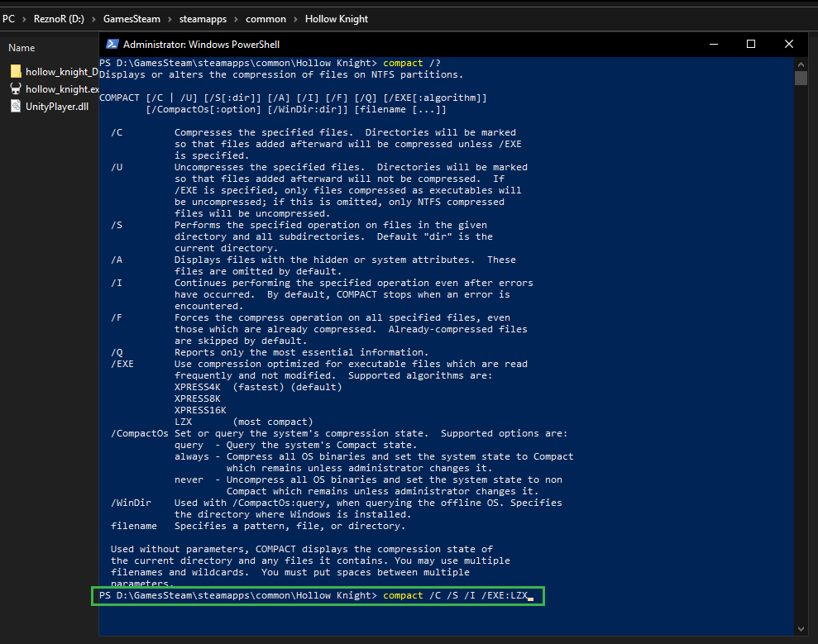The width and height of the screenshot is (818, 644).
Task: Click the 'LZX (most compact)' line
Action: click(244, 422)
